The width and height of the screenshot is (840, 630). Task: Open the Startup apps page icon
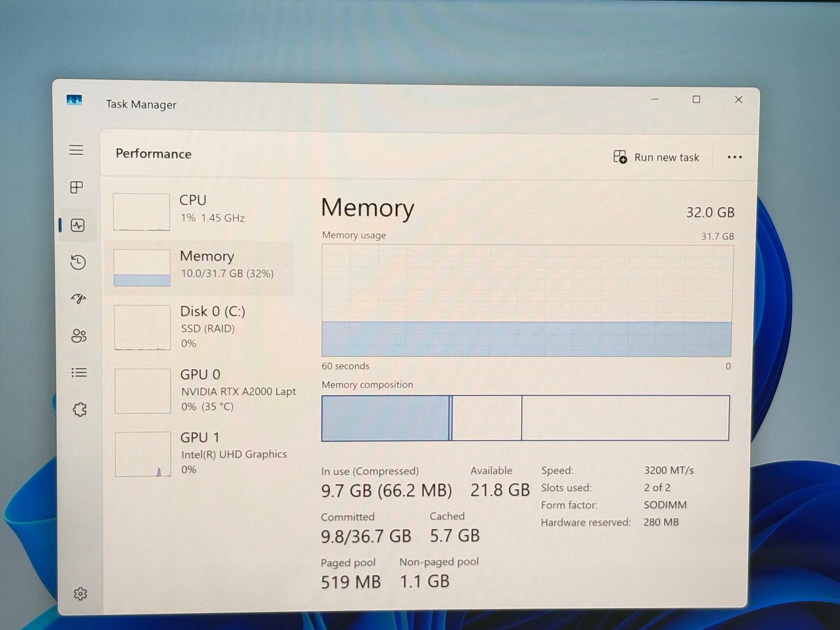coord(78,299)
